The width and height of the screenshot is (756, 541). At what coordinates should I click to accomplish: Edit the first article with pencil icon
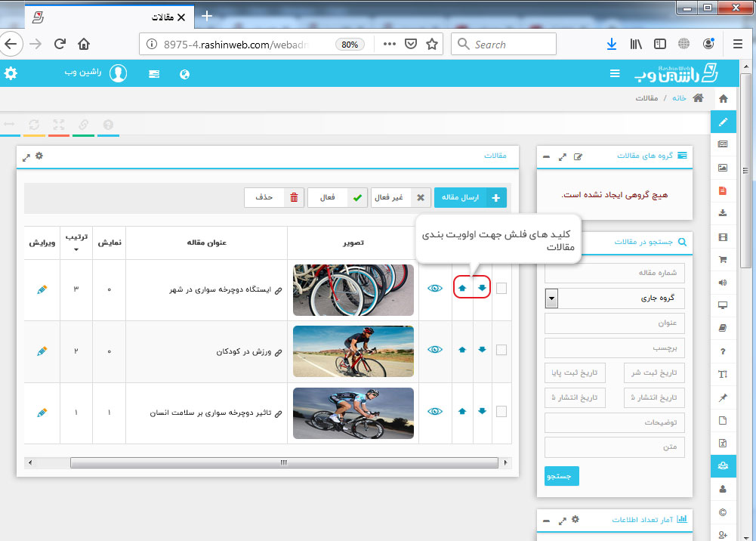42,289
